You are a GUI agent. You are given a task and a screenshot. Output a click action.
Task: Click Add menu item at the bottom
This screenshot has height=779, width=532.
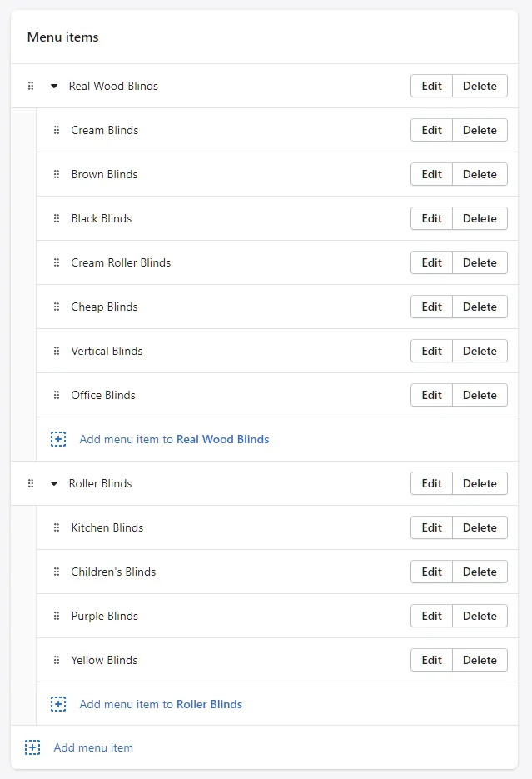[93, 747]
